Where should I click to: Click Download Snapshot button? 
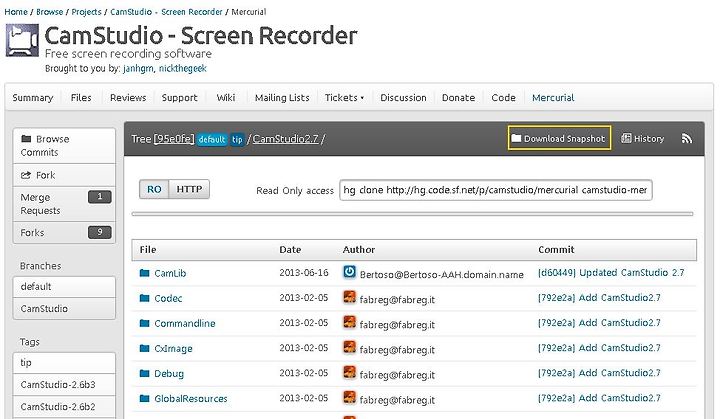click(559, 138)
